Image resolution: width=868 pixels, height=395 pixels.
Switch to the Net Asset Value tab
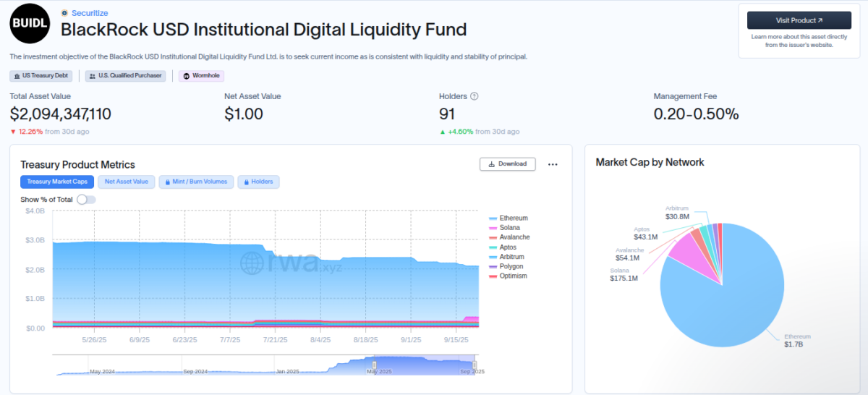click(x=126, y=182)
